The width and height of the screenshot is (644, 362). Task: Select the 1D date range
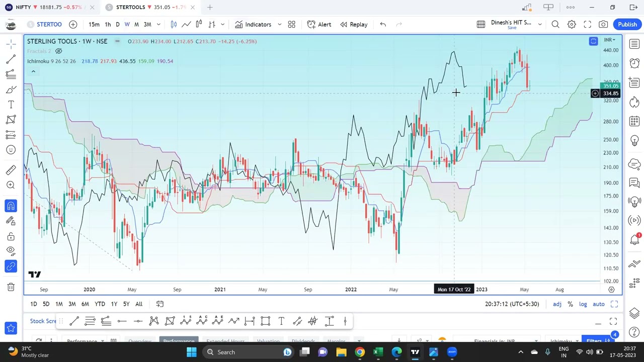33,304
